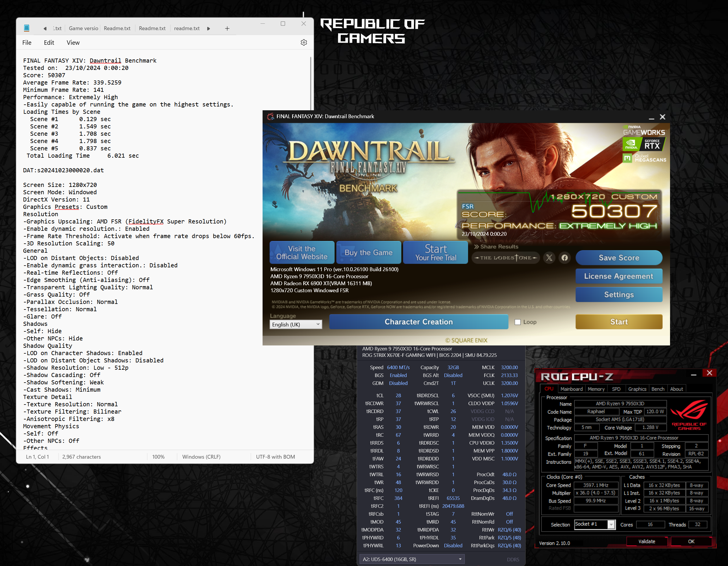Toggle the Loop checkbox
Screen dimensions: 728x566
[x=518, y=322]
